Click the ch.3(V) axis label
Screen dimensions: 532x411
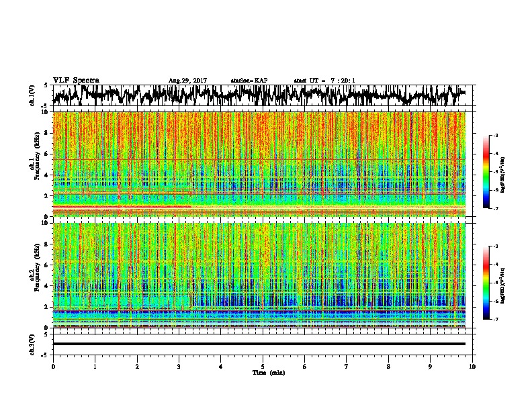(x=32, y=345)
